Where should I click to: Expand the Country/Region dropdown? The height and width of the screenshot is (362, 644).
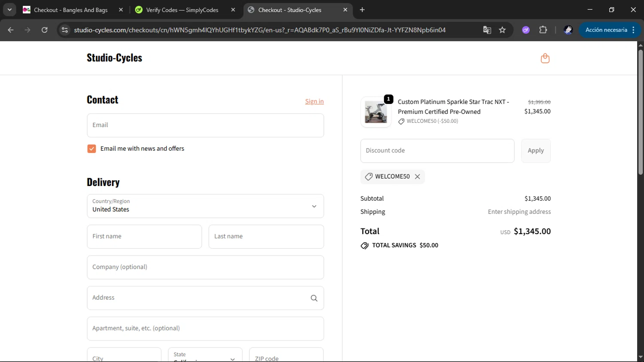click(x=205, y=206)
